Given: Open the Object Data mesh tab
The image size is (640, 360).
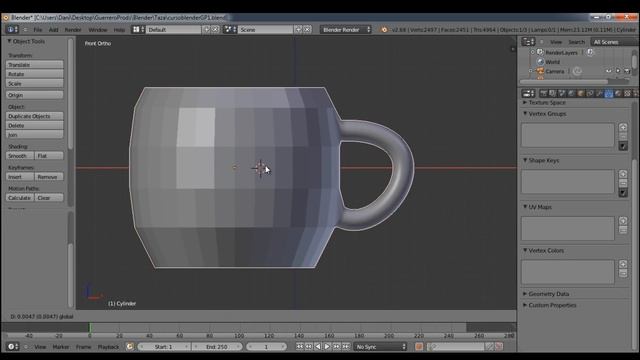Looking at the screenshot, I should pos(609,93).
